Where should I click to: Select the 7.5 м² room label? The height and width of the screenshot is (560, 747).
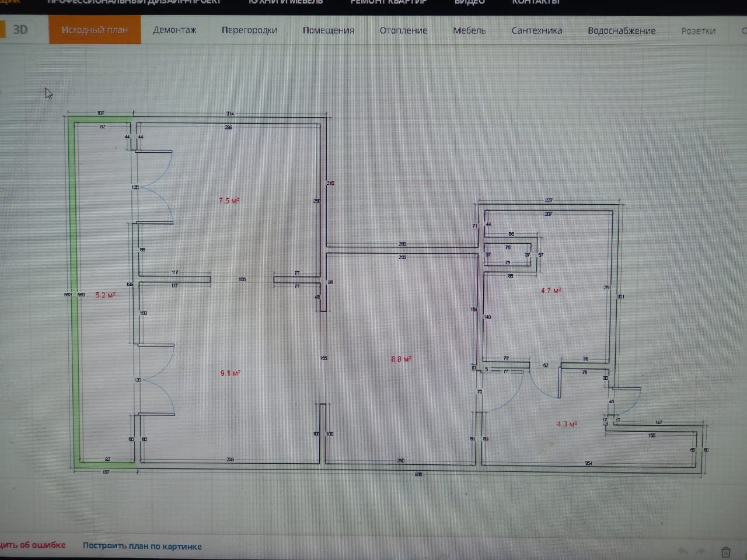click(229, 201)
